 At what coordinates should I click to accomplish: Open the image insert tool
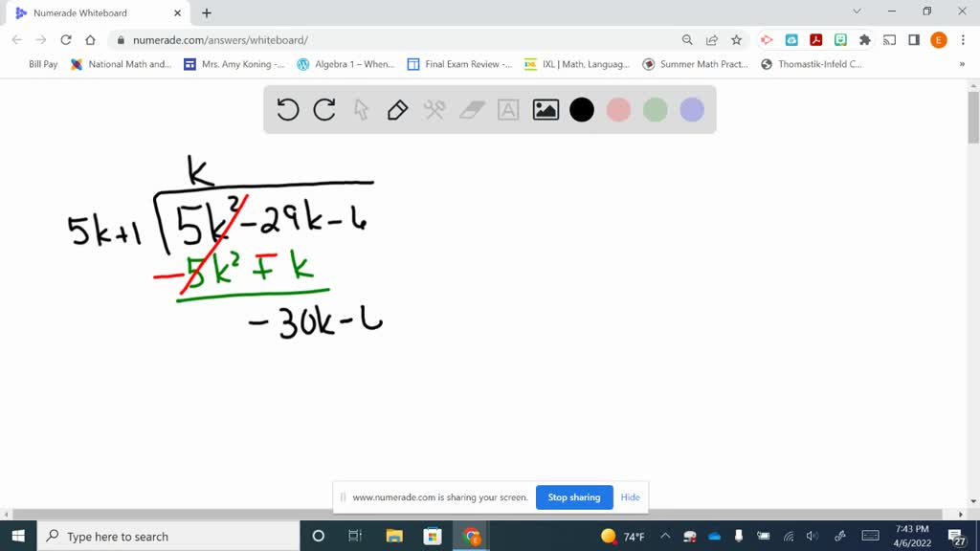(544, 109)
